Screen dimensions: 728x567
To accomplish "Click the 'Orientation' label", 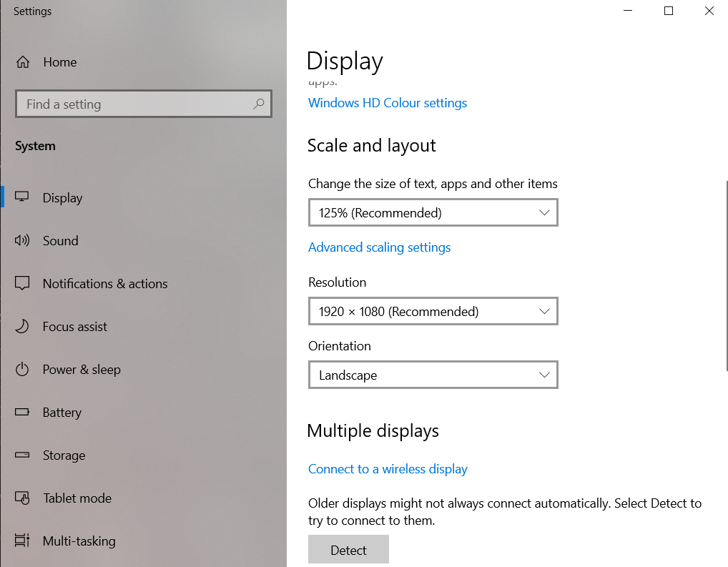I will (x=340, y=346).
